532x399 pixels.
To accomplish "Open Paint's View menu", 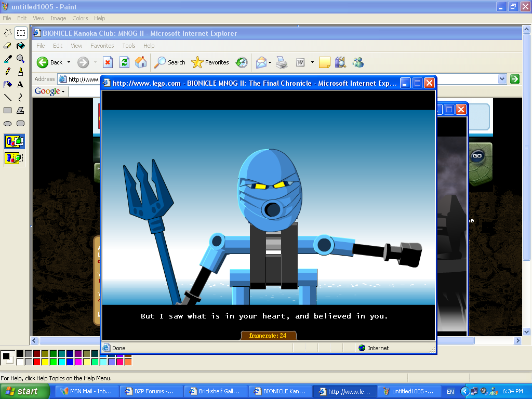I will pyautogui.click(x=38, y=18).
